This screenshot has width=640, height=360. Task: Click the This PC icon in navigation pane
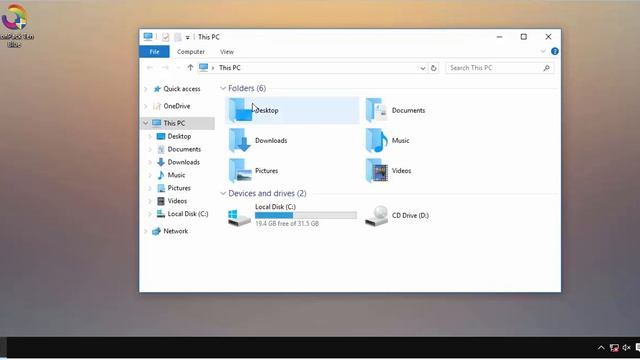[x=157, y=123]
